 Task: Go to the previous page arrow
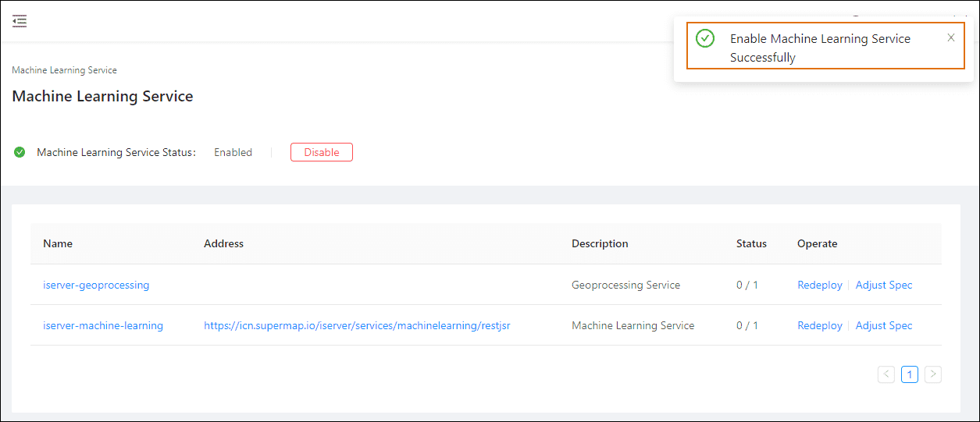pyautogui.click(x=886, y=374)
